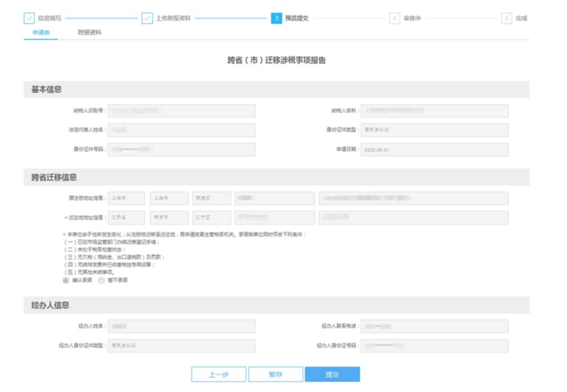Image resolution: width=567 pixels, height=392 pixels.
Task: Click the 确认承诺 radio indicator icon
Action: click(66, 279)
